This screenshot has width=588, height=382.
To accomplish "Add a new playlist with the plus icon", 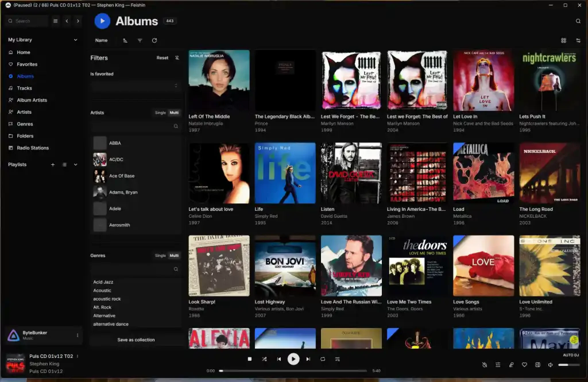I will pos(53,165).
